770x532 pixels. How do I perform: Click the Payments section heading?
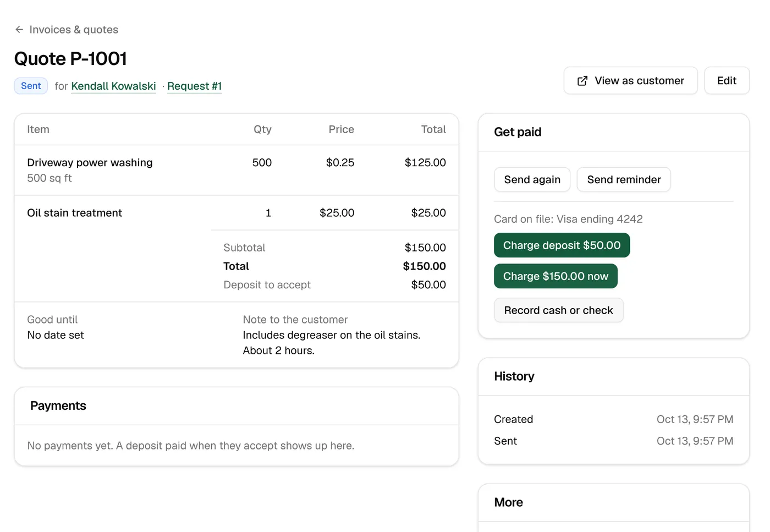[x=58, y=406]
